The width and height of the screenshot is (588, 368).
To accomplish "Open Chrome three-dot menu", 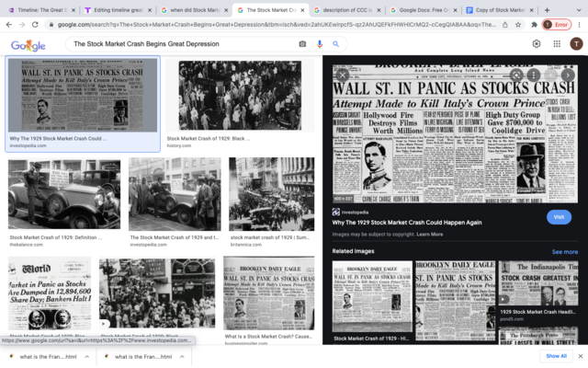I will point(580,25).
